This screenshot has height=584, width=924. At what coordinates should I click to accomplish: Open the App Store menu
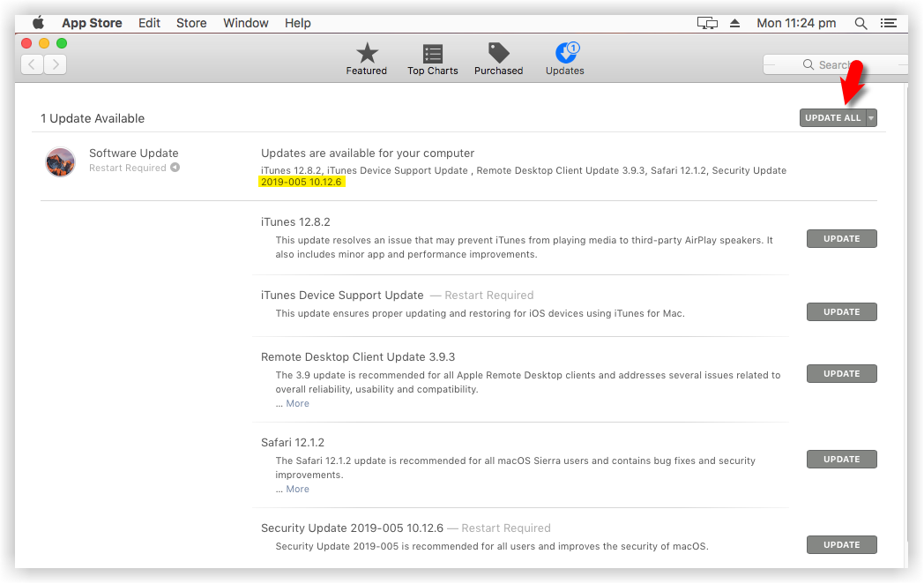point(92,23)
